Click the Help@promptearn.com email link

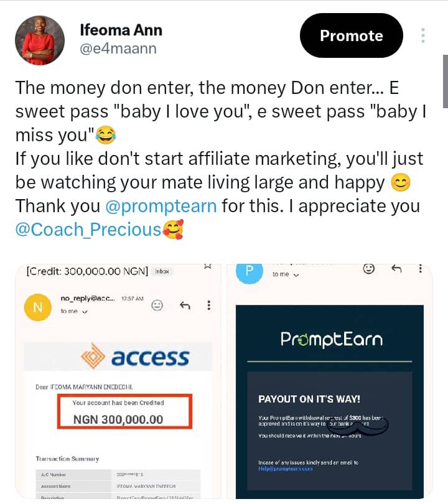pos(286,469)
